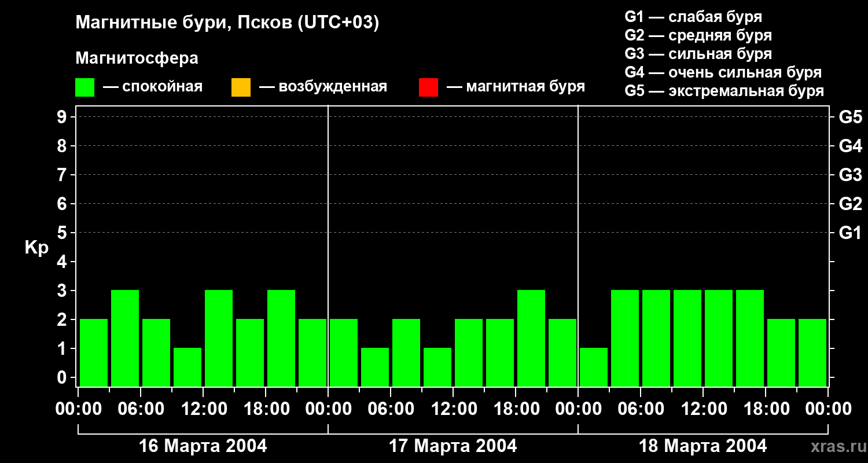Select the '16 Марта 2004' date label

[x=203, y=446]
